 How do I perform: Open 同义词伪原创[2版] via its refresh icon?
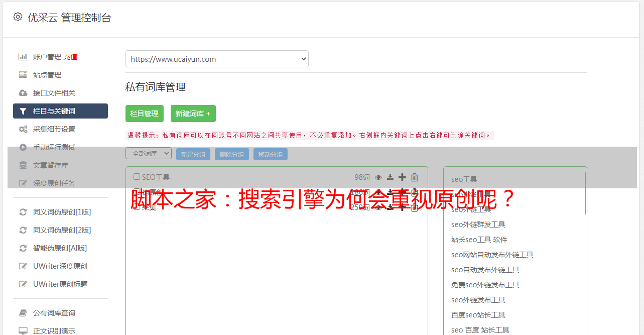(23, 230)
